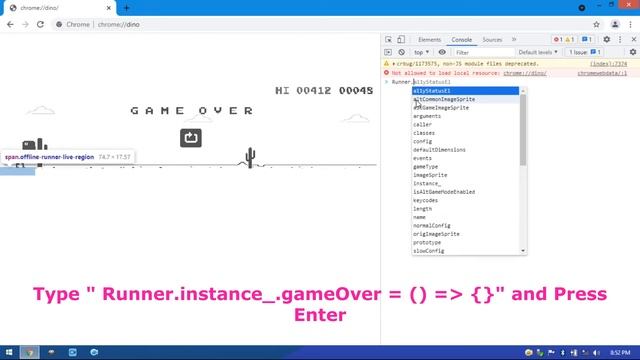Bookmark this page with star icon
Viewport: 640px width, 360px height.
[x=596, y=24]
